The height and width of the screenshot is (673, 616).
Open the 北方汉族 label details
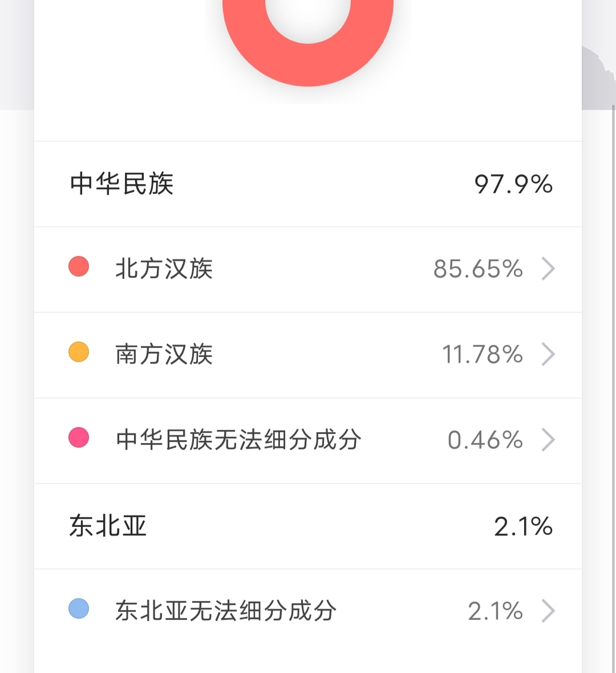click(164, 269)
